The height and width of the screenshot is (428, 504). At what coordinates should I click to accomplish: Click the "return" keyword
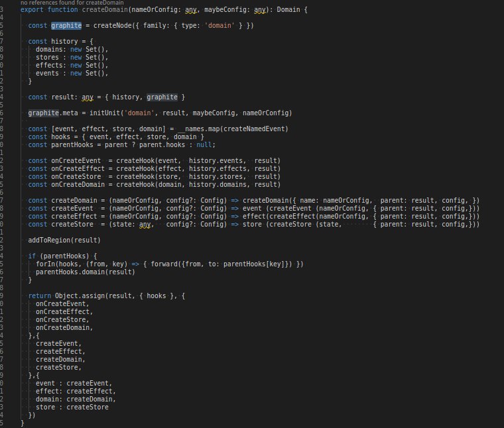pyautogui.click(x=40, y=295)
